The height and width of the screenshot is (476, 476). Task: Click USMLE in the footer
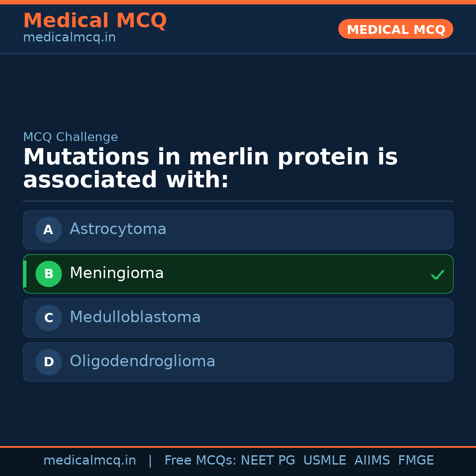324,461
